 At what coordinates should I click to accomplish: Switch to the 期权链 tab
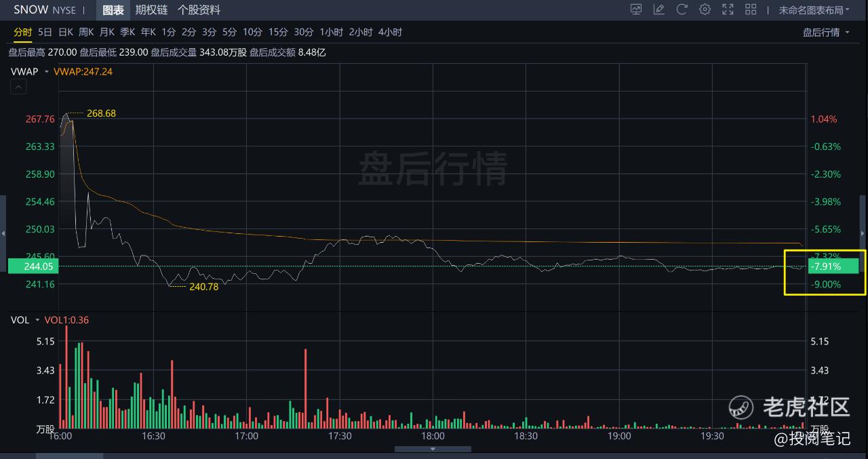click(151, 10)
